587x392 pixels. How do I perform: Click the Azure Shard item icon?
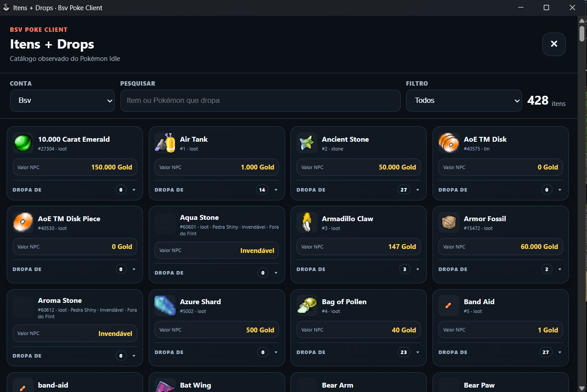pyautogui.click(x=165, y=305)
